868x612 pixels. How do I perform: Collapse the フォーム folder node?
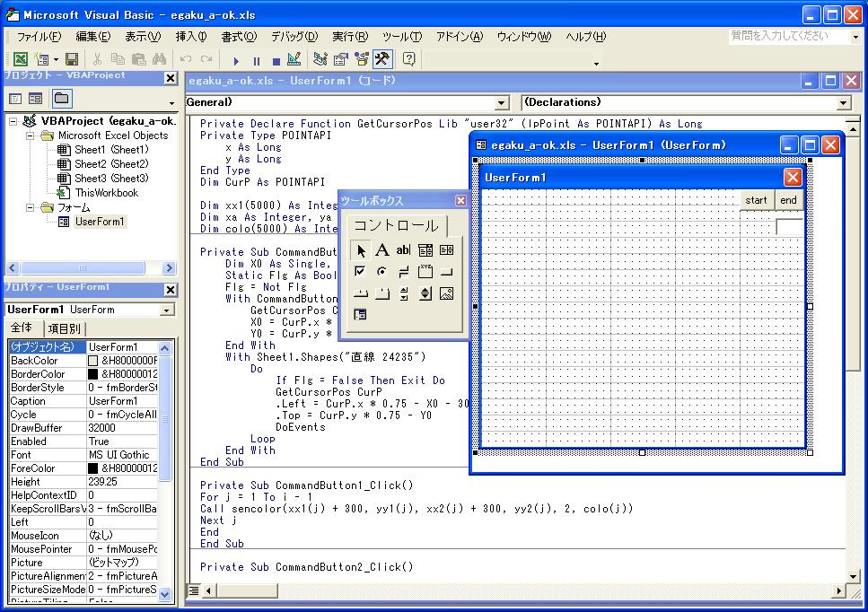pyautogui.click(x=30, y=207)
